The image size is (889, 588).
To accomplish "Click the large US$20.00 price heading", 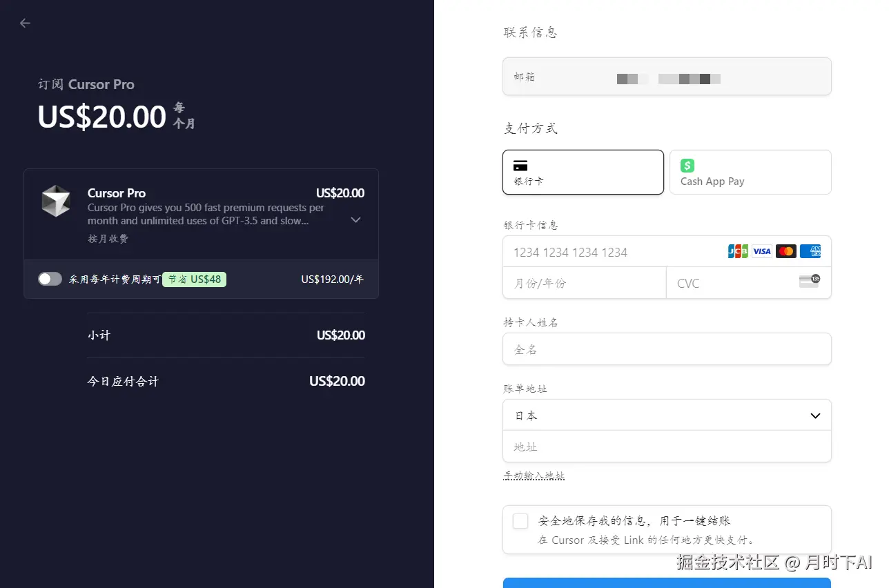I will click(102, 117).
